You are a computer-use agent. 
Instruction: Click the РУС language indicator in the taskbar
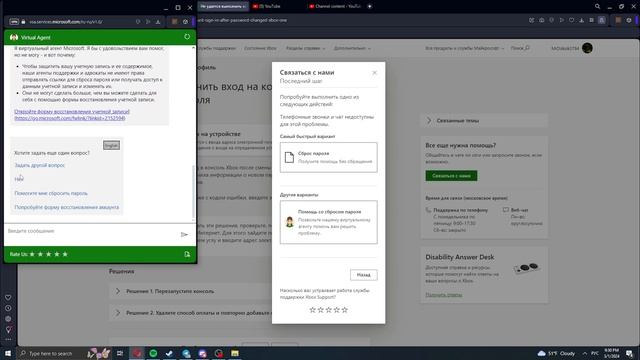(x=595, y=353)
